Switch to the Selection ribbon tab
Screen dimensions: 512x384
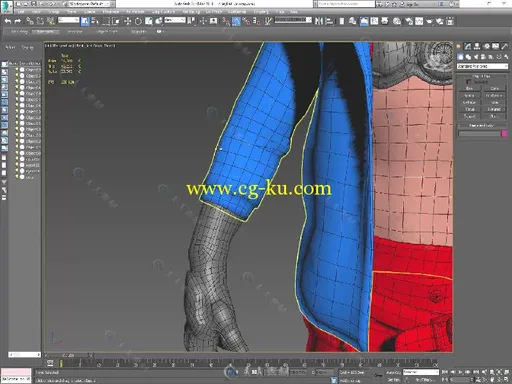point(74,32)
